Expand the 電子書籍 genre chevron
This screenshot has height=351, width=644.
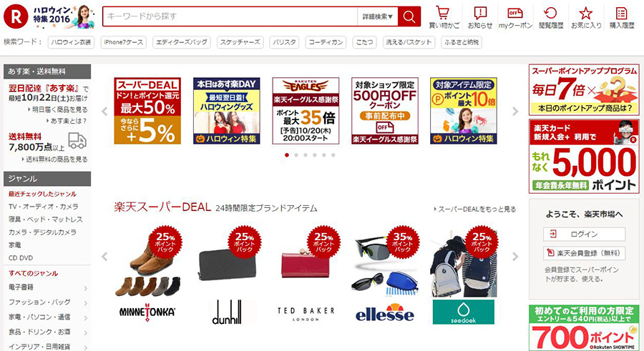(x=85, y=288)
